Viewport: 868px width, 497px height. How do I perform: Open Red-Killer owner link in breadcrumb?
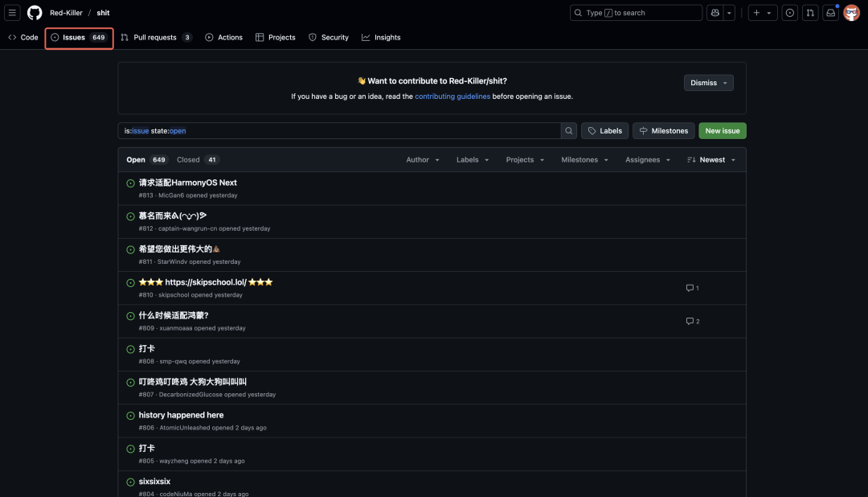pyautogui.click(x=66, y=13)
